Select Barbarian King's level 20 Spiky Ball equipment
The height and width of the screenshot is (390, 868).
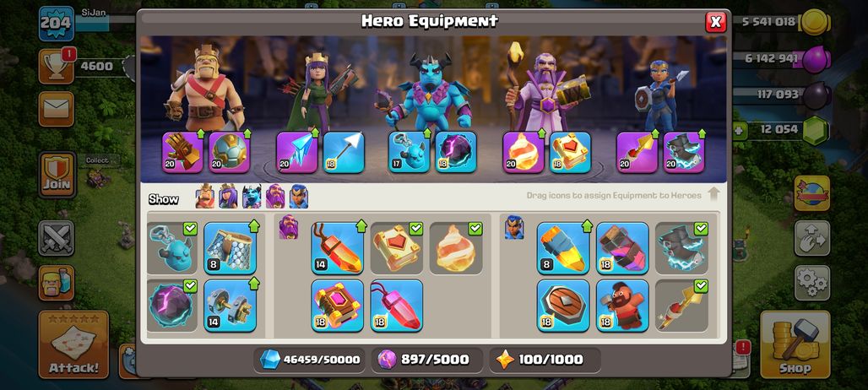pos(229,152)
